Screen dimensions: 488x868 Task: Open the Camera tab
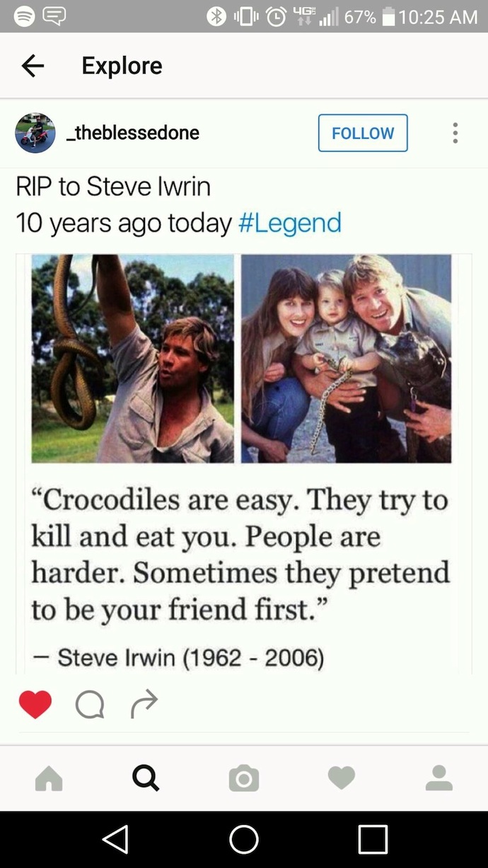click(x=244, y=778)
